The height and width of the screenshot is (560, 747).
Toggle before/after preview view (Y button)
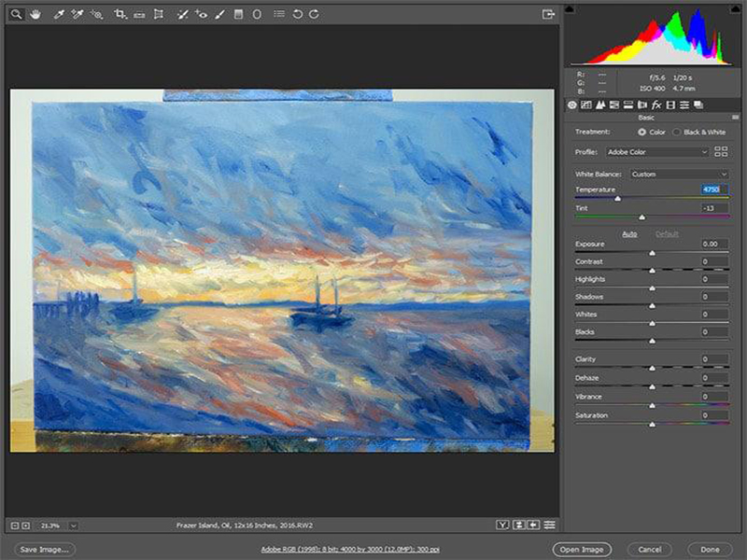[503, 525]
